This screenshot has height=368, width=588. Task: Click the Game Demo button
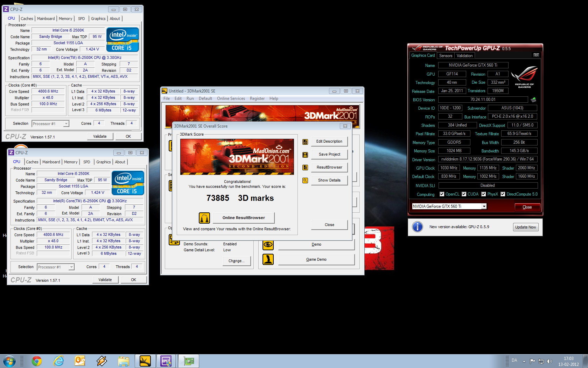[x=316, y=260]
